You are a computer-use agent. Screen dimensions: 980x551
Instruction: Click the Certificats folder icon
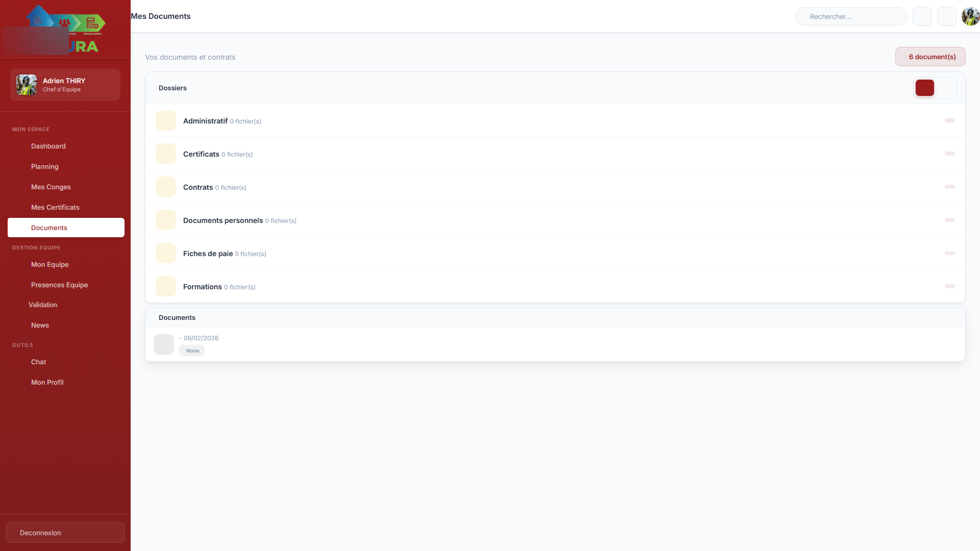tap(166, 154)
